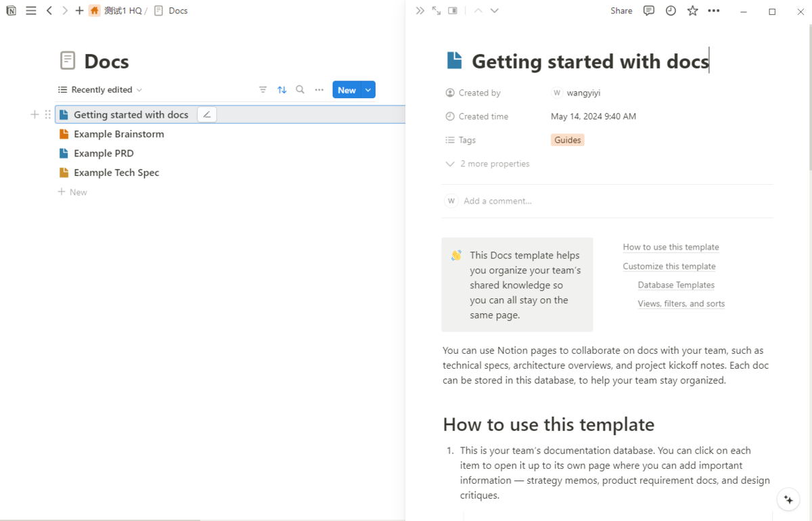This screenshot has width=812, height=521.
Task: Search the Docs database
Action: click(300, 90)
